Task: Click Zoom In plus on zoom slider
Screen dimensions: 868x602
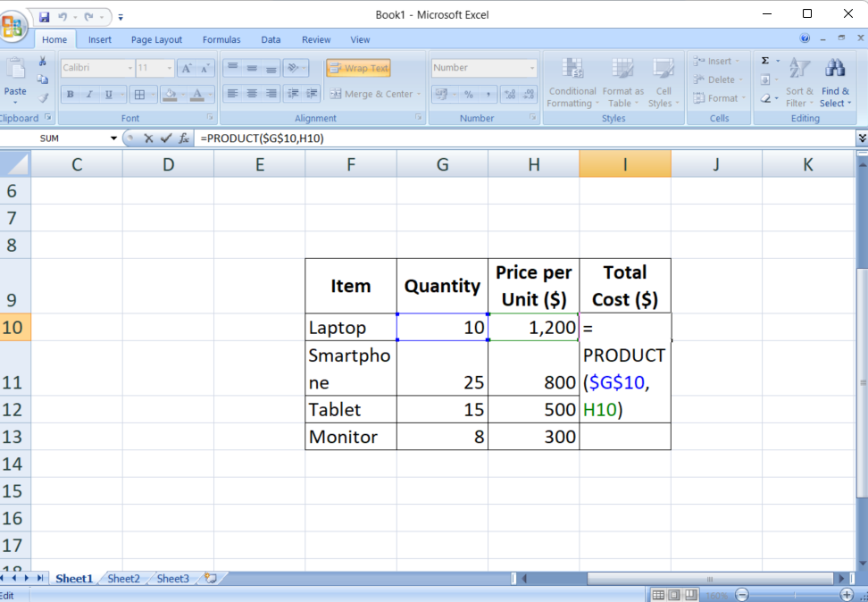Action: (847, 595)
